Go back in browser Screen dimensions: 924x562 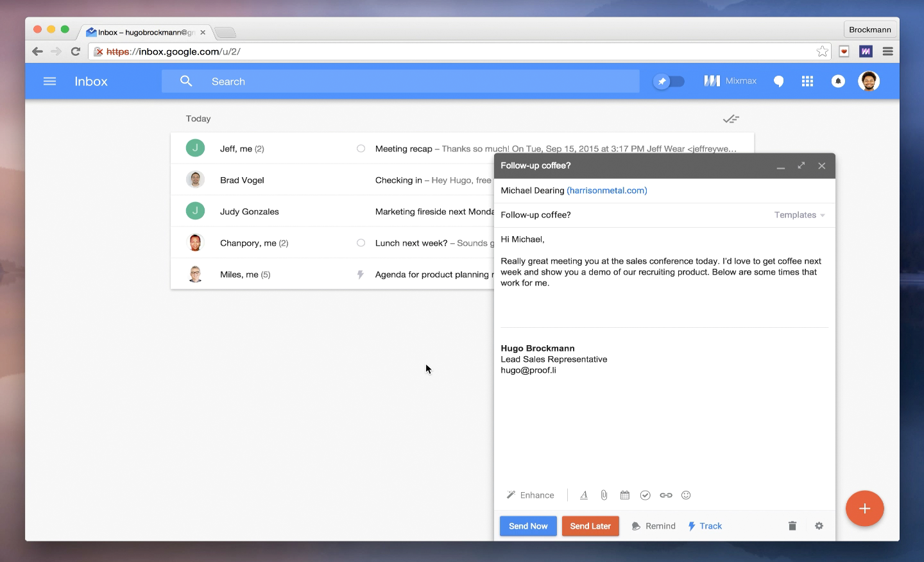click(37, 51)
